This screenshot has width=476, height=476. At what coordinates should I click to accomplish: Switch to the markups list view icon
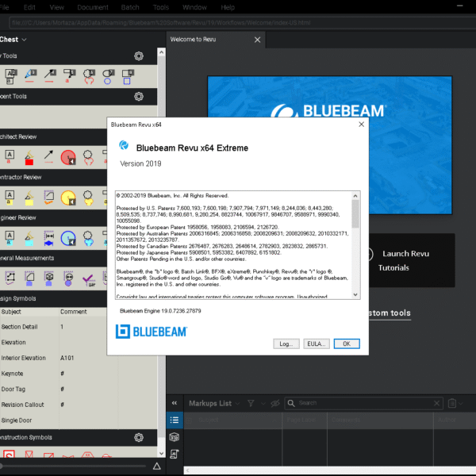pyautogui.click(x=175, y=420)
